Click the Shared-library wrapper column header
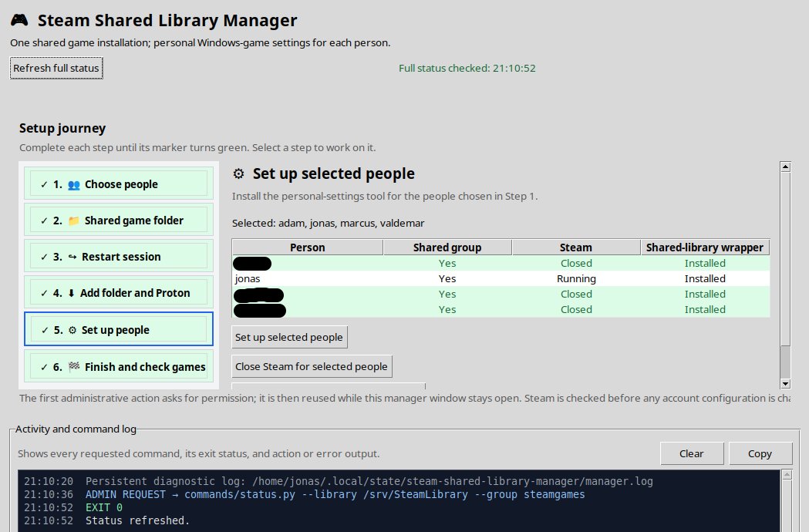Viewport: 809px width, 532px height. 705,247
